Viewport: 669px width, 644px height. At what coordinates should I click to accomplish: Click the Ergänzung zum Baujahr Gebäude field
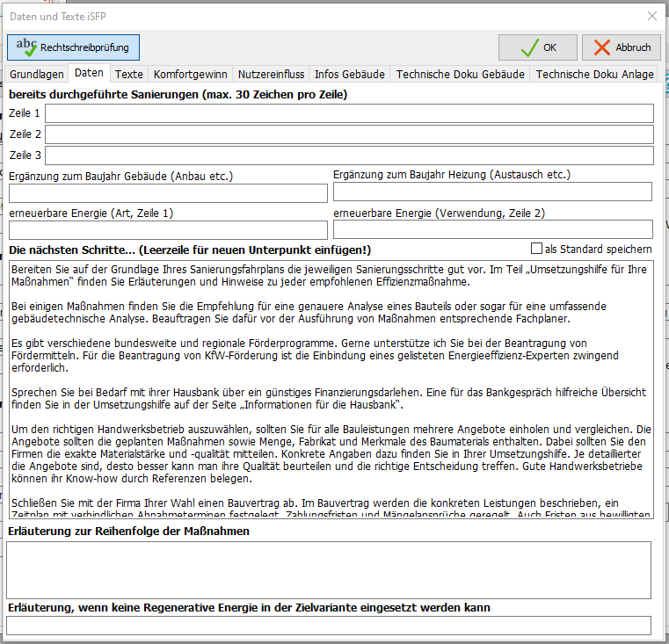click(168, 193)
